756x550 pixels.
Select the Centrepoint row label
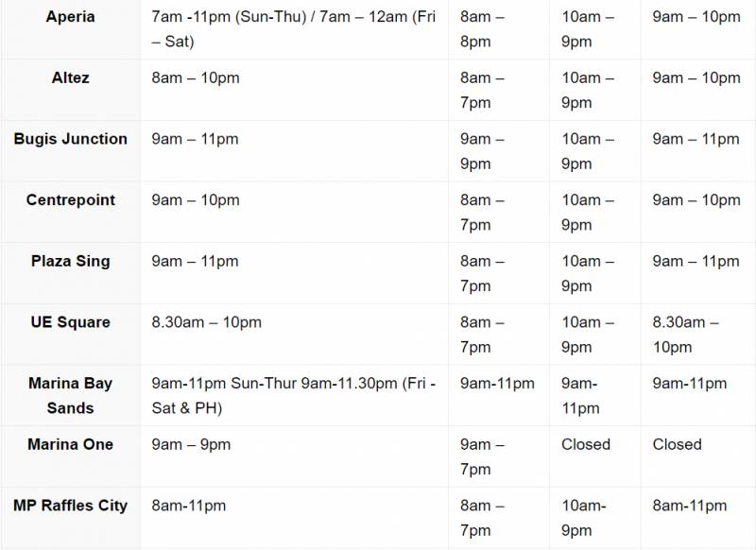click(70, 200)
